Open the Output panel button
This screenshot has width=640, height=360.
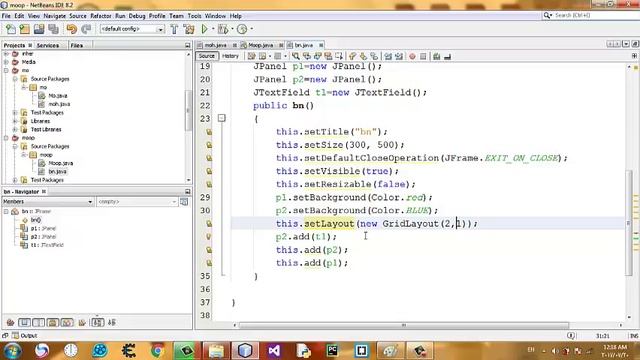click(25, 336)
